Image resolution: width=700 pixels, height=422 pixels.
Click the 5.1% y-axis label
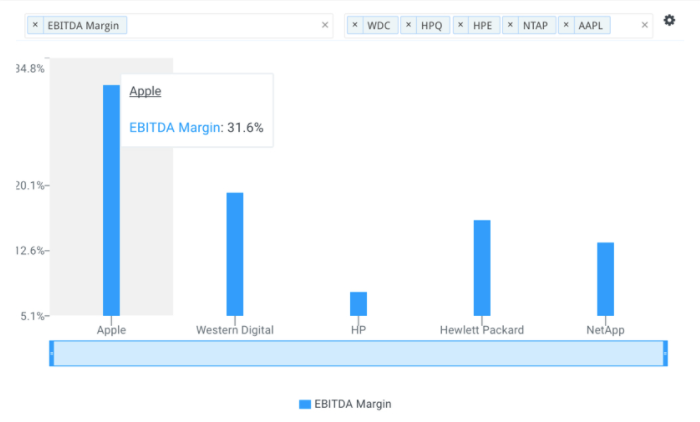coord(32,316)
